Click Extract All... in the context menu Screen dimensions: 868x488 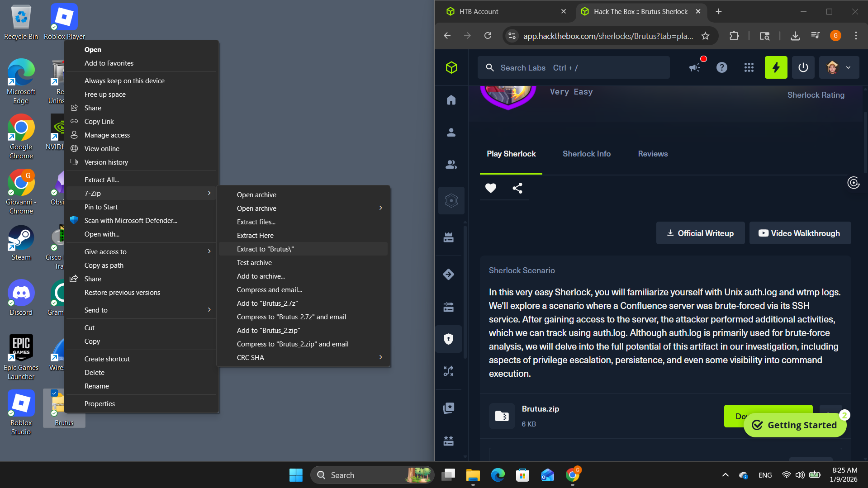coord(142,180)
